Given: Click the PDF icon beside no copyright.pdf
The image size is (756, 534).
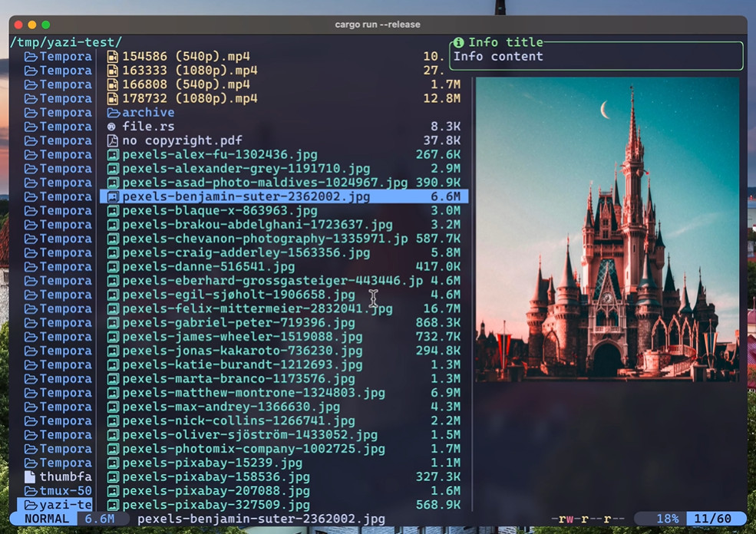Looking at the screenshot, I should coord(112,140).
